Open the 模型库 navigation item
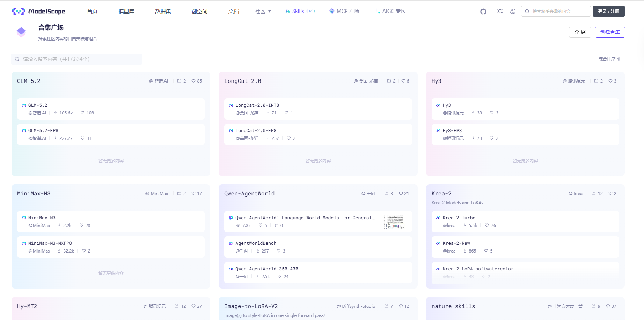This screenshot has height=320, width=644. coord(126,12)
